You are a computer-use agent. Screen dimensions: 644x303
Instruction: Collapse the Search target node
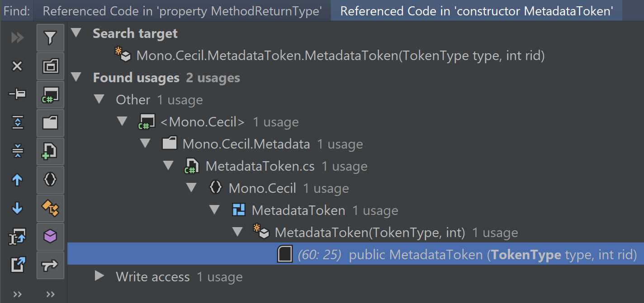[76, 33]
